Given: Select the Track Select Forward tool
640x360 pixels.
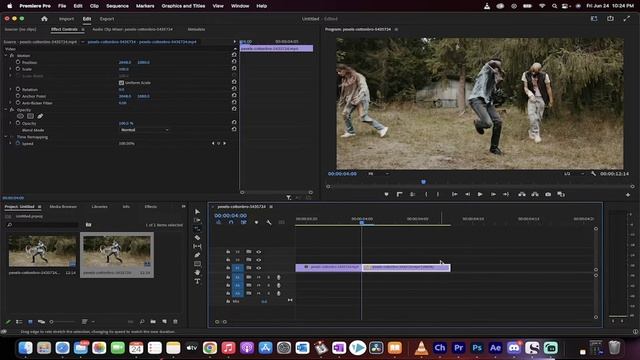Looking at the screenshot, I should 198,220.
